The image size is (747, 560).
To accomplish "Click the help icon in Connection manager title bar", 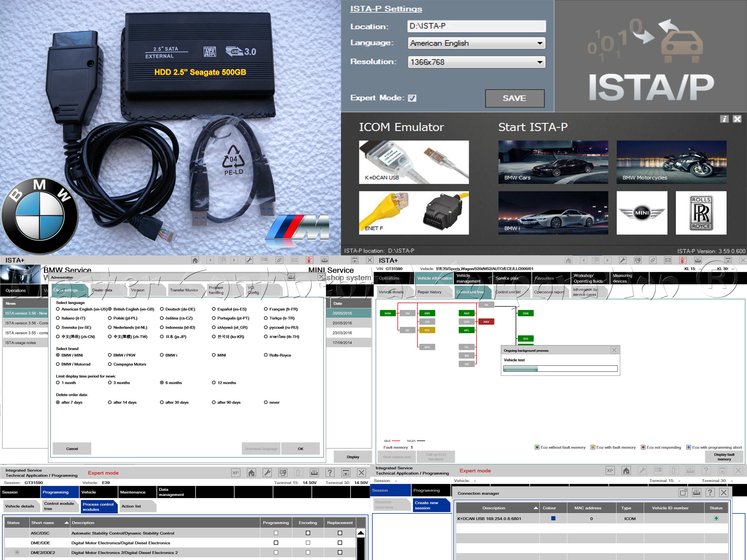I will pos(710,492).
